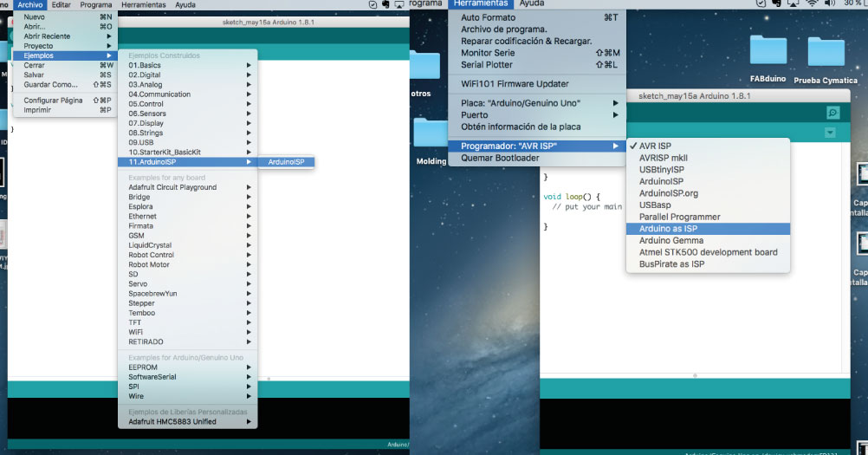The width and height of the screenshot is (868, 455).
Task: Open the Herramientas menu in left menu bar
Action: (x=144, y=5)
